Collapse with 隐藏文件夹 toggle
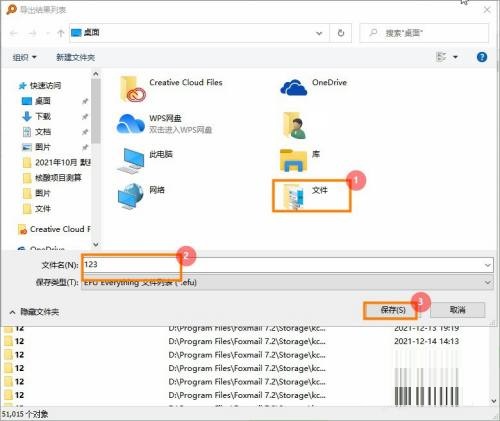The width and height of the screenshot is (500, 421). click(34, 312)
